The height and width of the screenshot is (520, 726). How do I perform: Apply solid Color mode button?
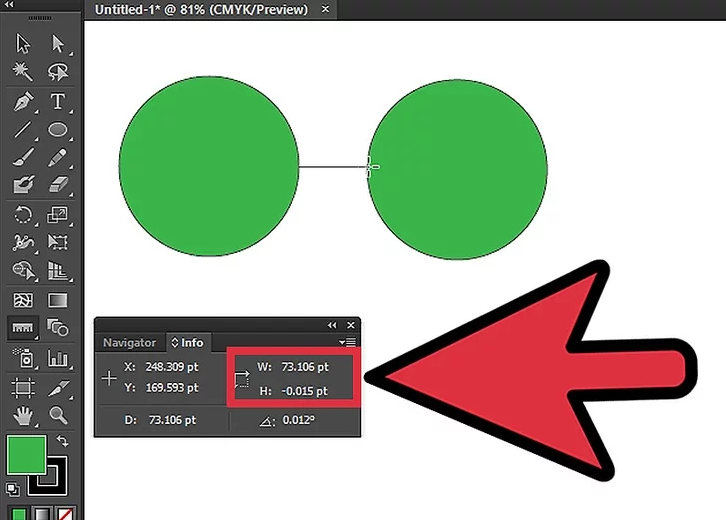click(x=19, y=514)
